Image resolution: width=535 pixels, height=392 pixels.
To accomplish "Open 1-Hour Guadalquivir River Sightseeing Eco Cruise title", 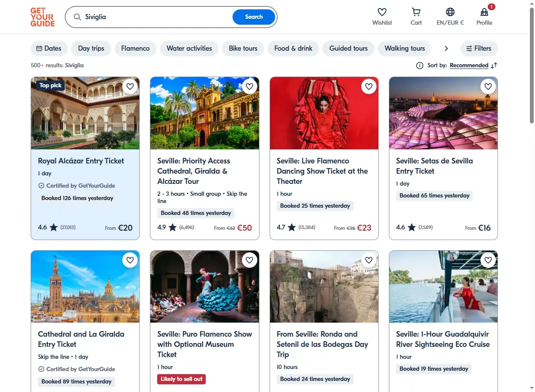I will pos(443,339).
